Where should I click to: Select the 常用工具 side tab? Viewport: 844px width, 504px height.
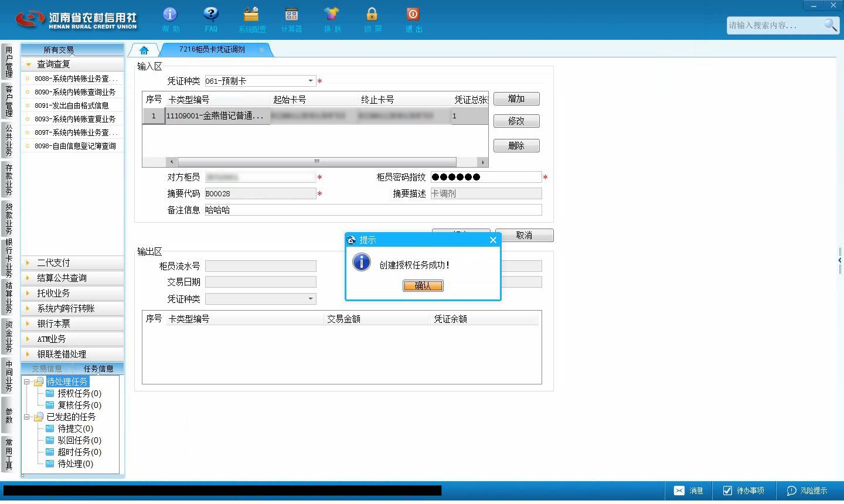pos(9,454)
